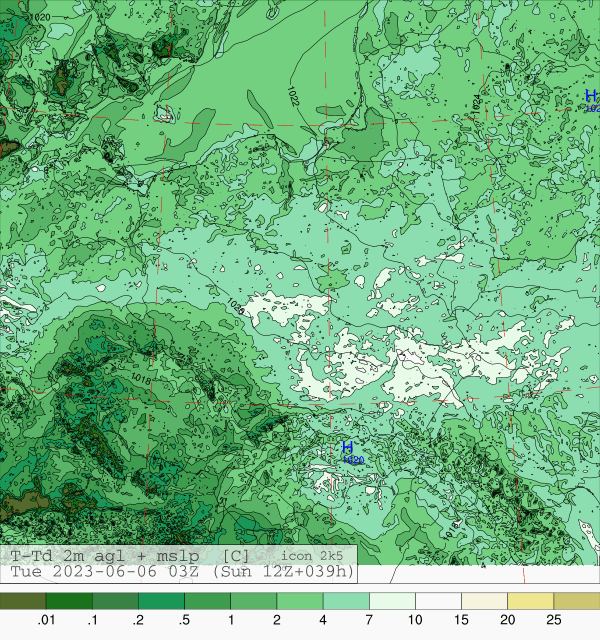This screenshot has width=600, height=640.
Task: Click the 1022 isobar label
Action: 293,96
